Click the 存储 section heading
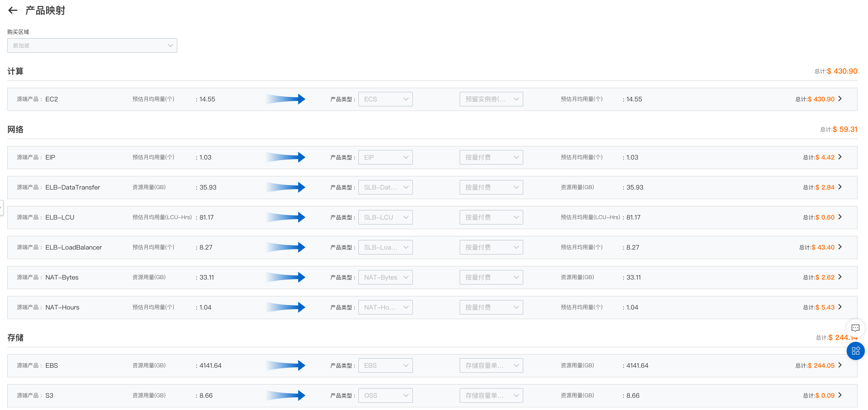The image size is (868, 410). (x=15, y=338)
